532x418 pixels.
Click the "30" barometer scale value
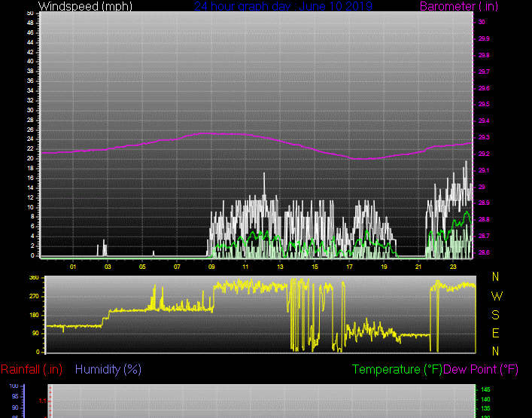[482, 22]
